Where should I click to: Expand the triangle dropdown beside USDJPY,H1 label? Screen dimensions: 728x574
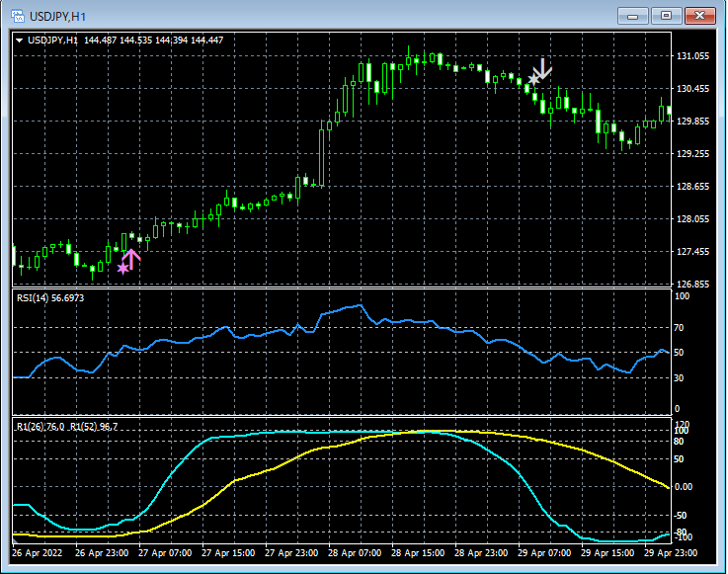coord(20,41)
